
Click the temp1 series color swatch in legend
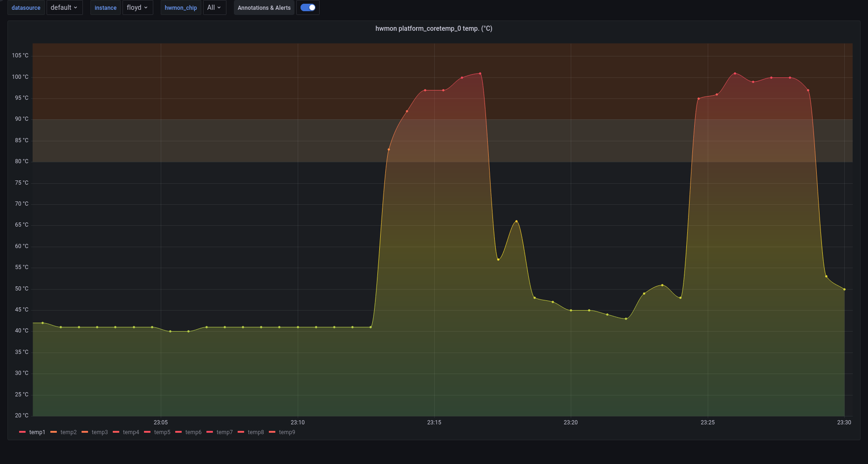(x=22, y=432)
